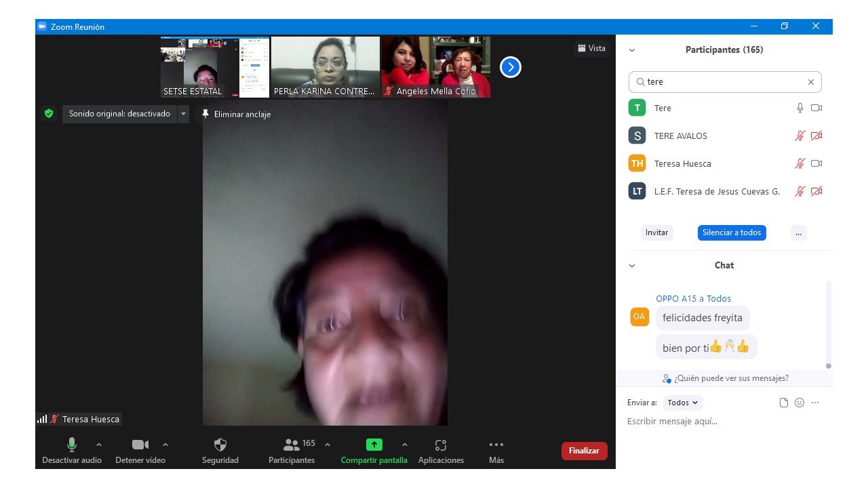Click the signal strength bars icon

click(42, 419)
